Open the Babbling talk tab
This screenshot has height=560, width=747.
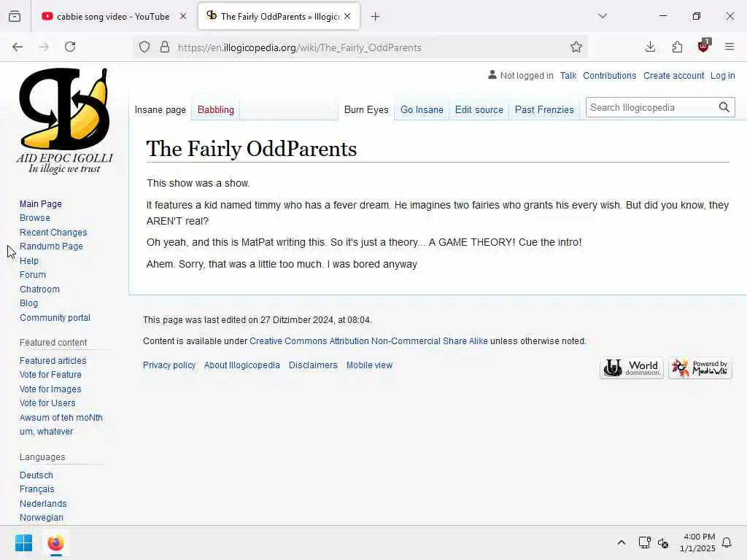tap(216, 109)
